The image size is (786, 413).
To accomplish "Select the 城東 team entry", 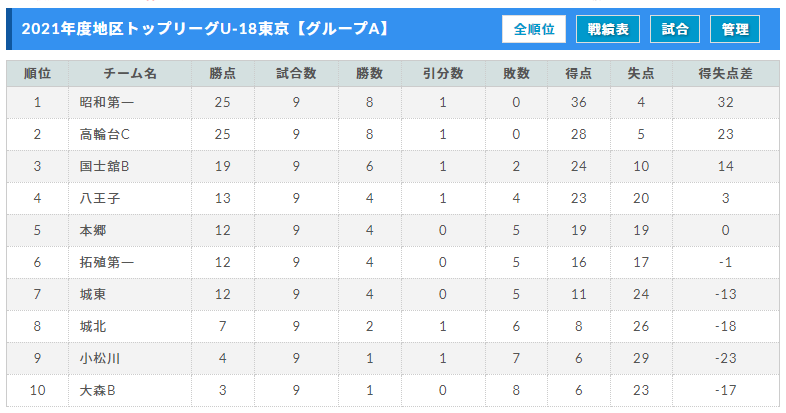I will (x=93, y=294).
